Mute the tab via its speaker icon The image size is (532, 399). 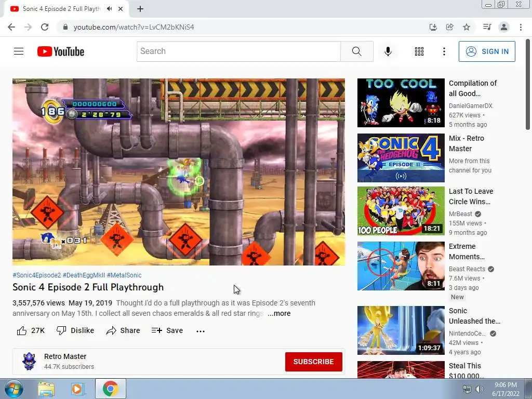(109, 9)
